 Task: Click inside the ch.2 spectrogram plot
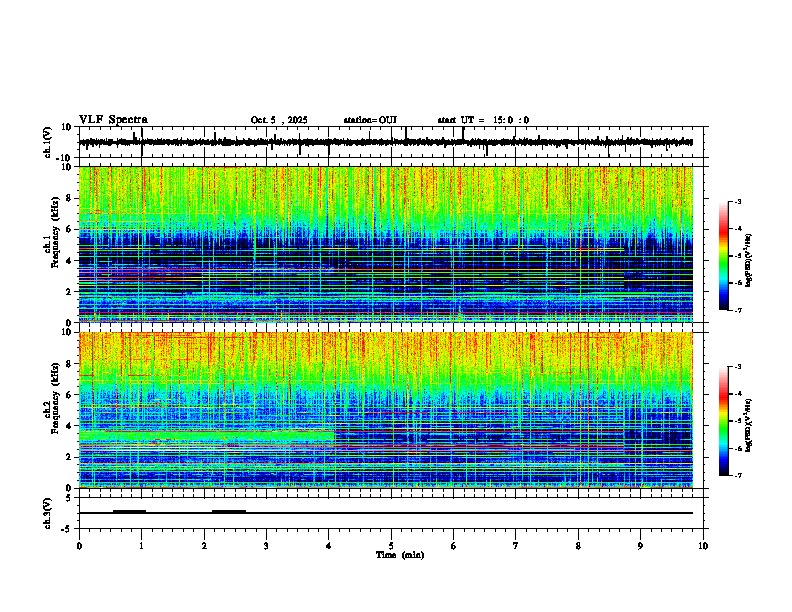pyautogui.click(x=386, y=410)
